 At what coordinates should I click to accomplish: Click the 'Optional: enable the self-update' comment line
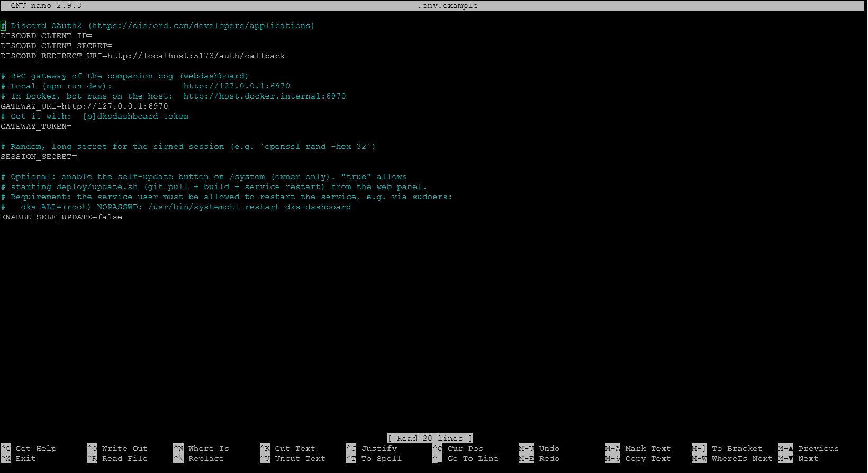tap(204, 177)
